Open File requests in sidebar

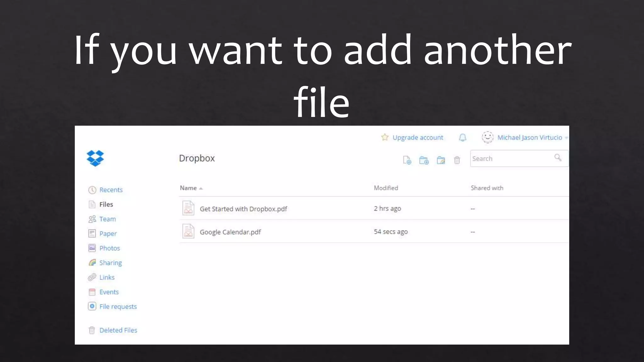point(118,307)
